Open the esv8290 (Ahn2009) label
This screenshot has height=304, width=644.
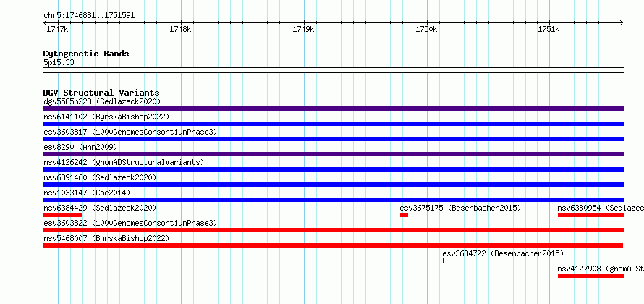(x=80, y=147)
